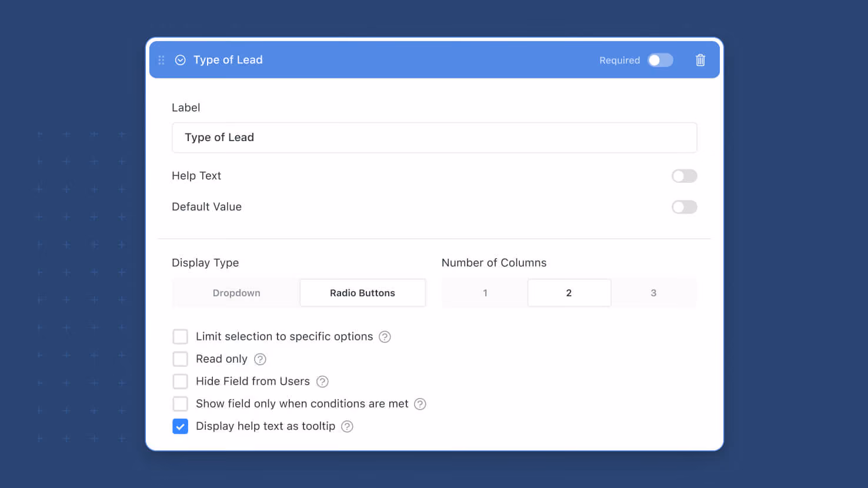Check Limit selection to specific options
868x488 pixels.
(181, 336)
